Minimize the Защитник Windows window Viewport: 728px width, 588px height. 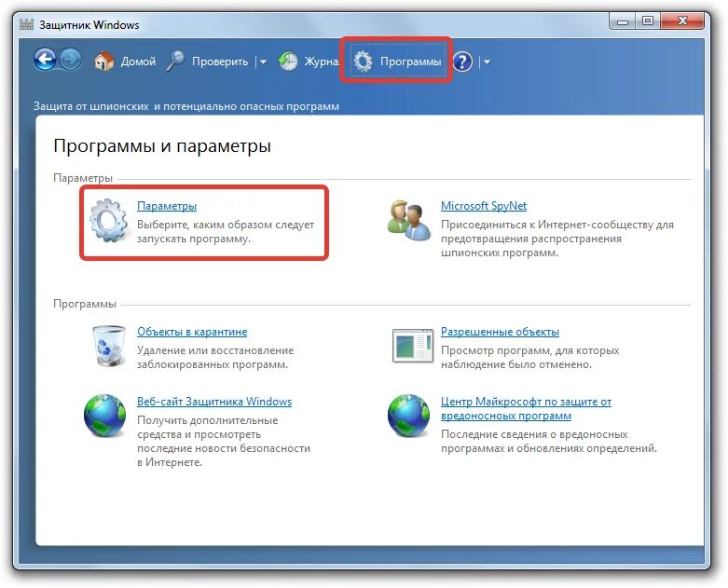pyautogui.click(x=623, y=21)
